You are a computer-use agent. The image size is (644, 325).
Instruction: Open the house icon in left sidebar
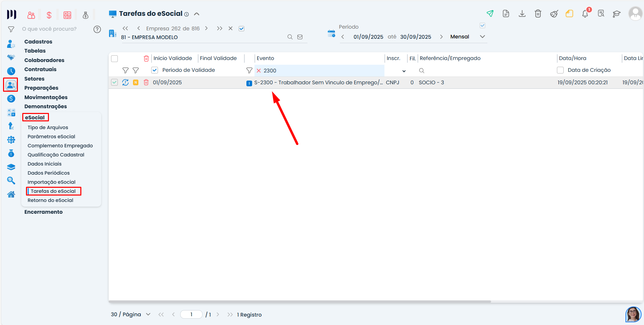[x=11, y=194]
